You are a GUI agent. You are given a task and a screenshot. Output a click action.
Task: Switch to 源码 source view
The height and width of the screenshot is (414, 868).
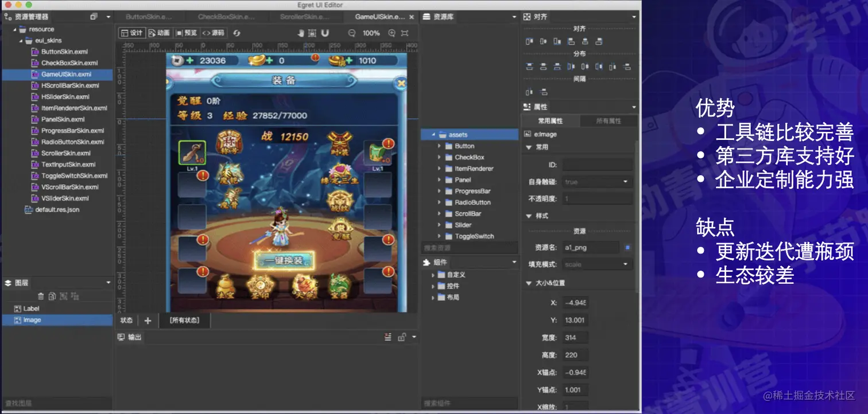point(213,33)
